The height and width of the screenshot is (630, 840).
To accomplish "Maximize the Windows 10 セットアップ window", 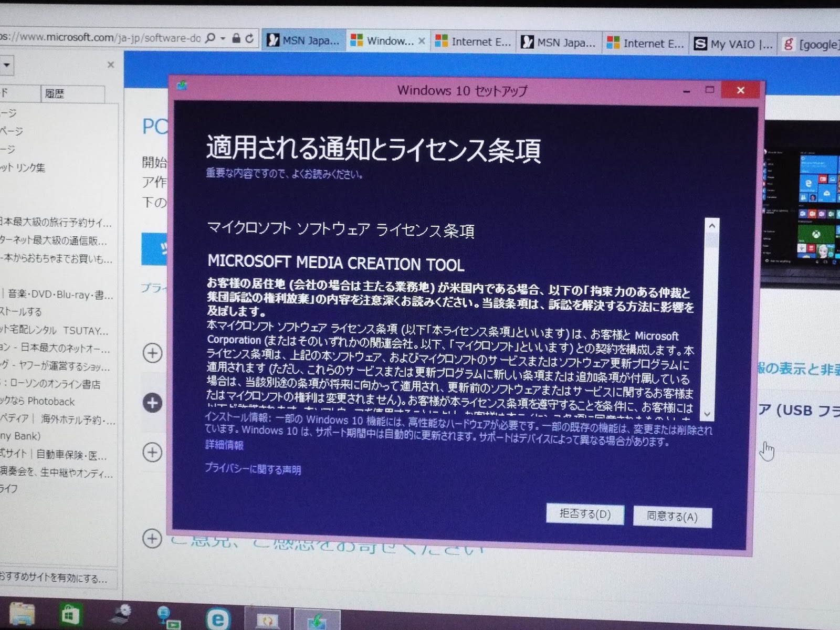I will pos(710,90).
